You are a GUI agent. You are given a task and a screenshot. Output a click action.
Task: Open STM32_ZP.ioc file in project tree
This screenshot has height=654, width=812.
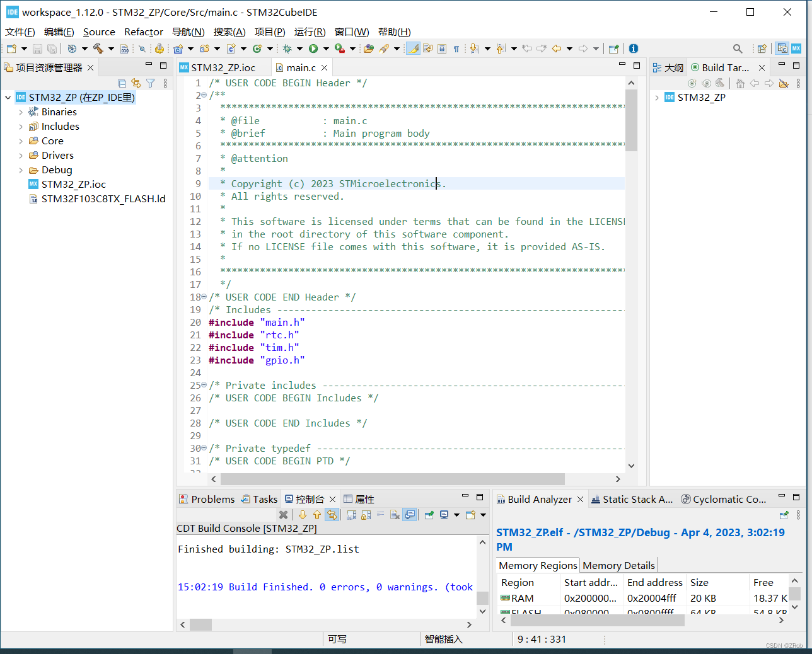(x=67, y=185)
